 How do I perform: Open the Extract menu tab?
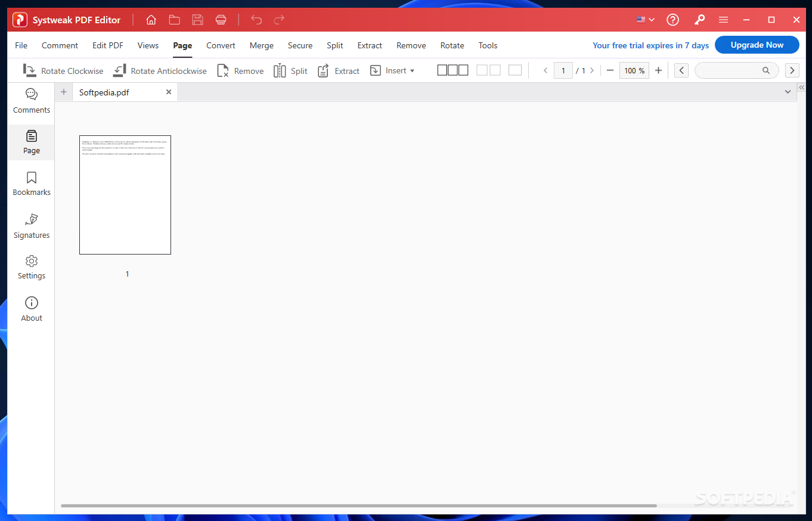tap(370, 45)
